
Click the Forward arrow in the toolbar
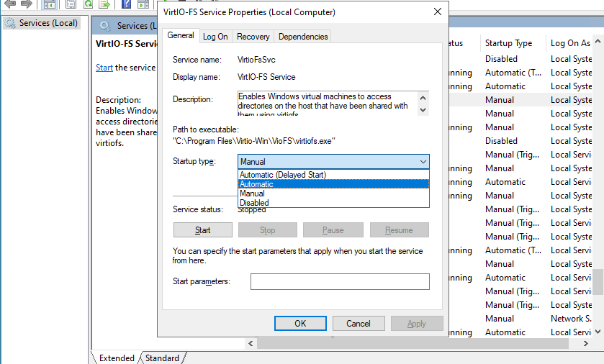pos(26,4)
